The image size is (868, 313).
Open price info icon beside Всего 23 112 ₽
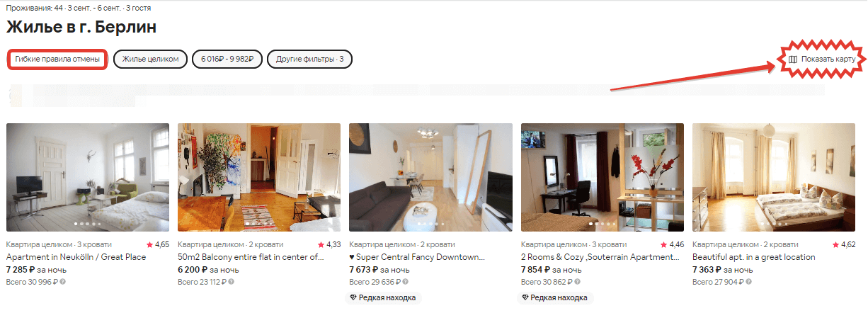[x=232, y=282]
